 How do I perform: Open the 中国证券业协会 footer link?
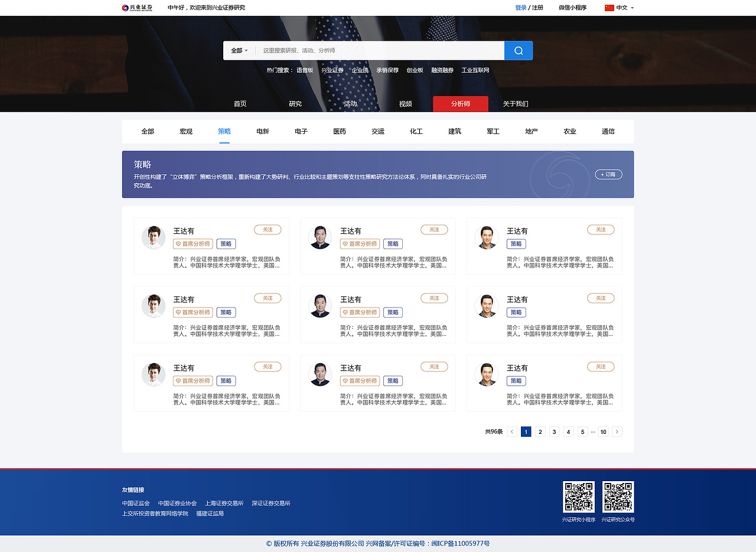(177, 504)
